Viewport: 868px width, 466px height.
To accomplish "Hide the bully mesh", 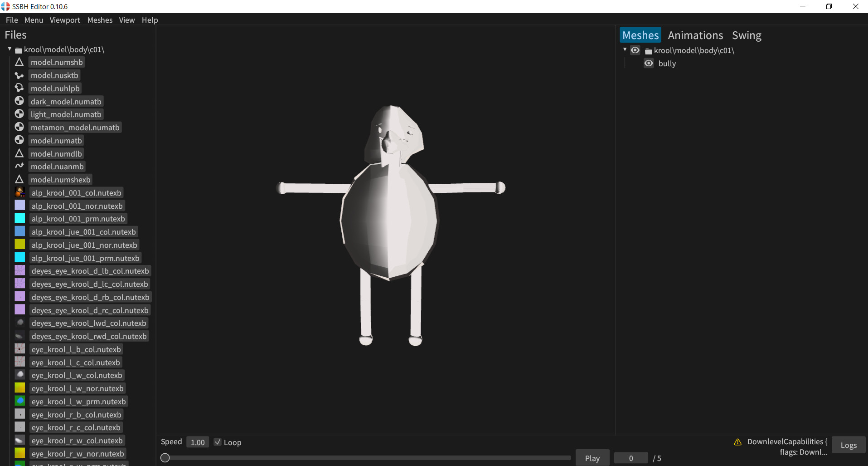I will [x=649, y=64].
